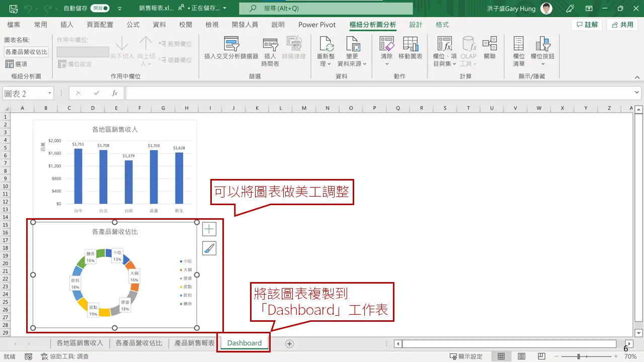The width and height of the screenshot is (644, 362).
Task: Click the formula bar fx insert function icon
Action: pyautogui.click(x=115, y=93)
